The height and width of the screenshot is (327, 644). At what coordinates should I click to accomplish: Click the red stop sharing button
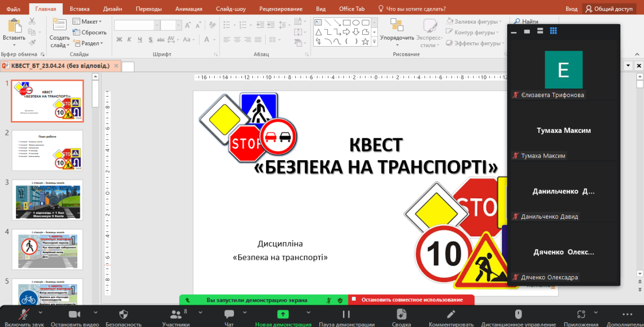point(412,300)
